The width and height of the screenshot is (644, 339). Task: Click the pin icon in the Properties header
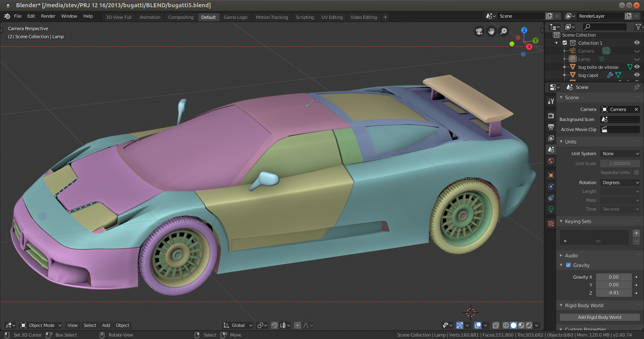637,87
